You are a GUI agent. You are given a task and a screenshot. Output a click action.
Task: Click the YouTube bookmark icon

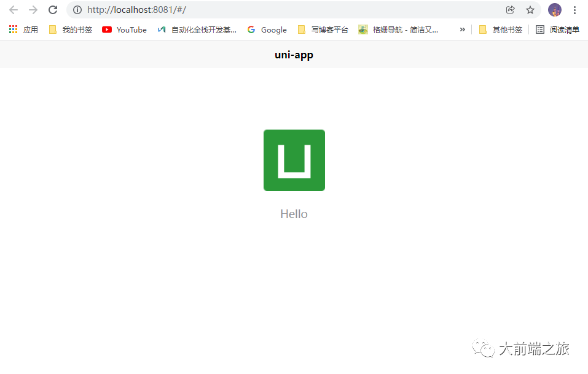click(x=107, y=29)
